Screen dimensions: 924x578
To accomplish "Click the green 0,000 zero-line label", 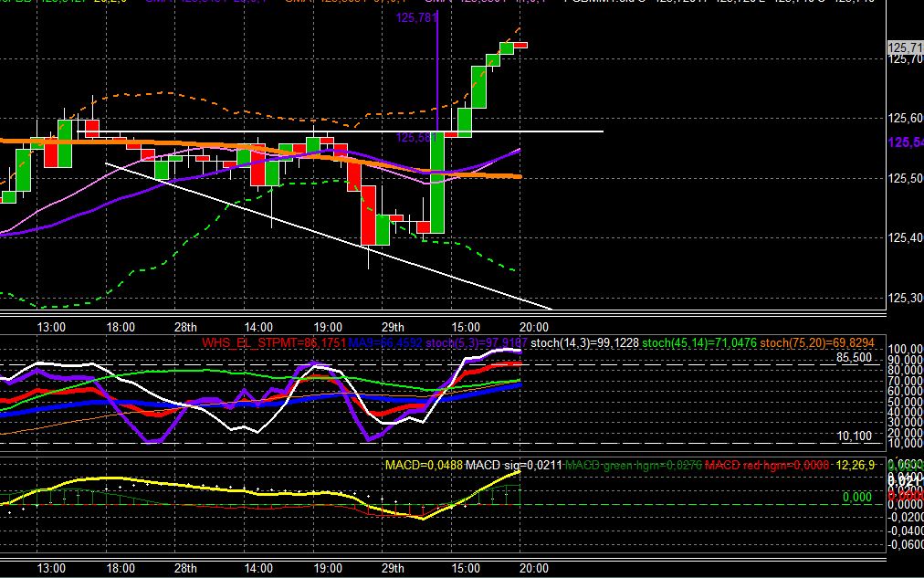I will [856, 498].
